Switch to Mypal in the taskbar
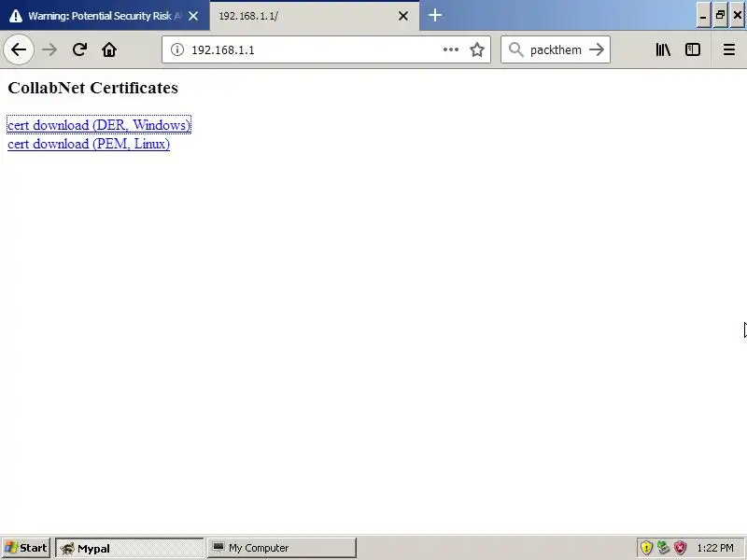 [130, 548]
